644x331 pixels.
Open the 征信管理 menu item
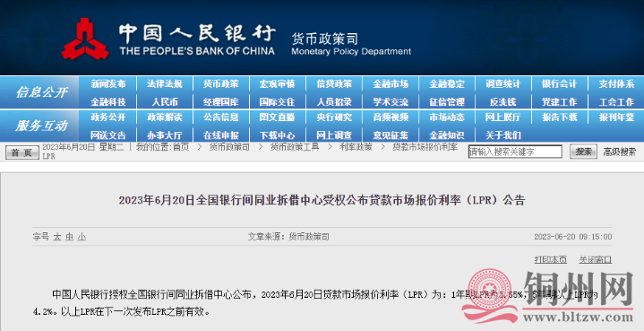click(447, 101)
